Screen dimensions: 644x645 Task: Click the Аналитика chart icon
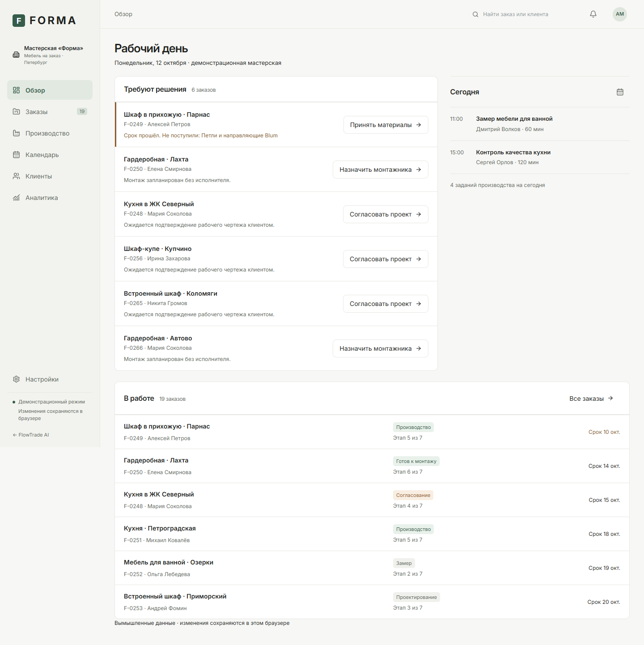[x=17, y=198]
